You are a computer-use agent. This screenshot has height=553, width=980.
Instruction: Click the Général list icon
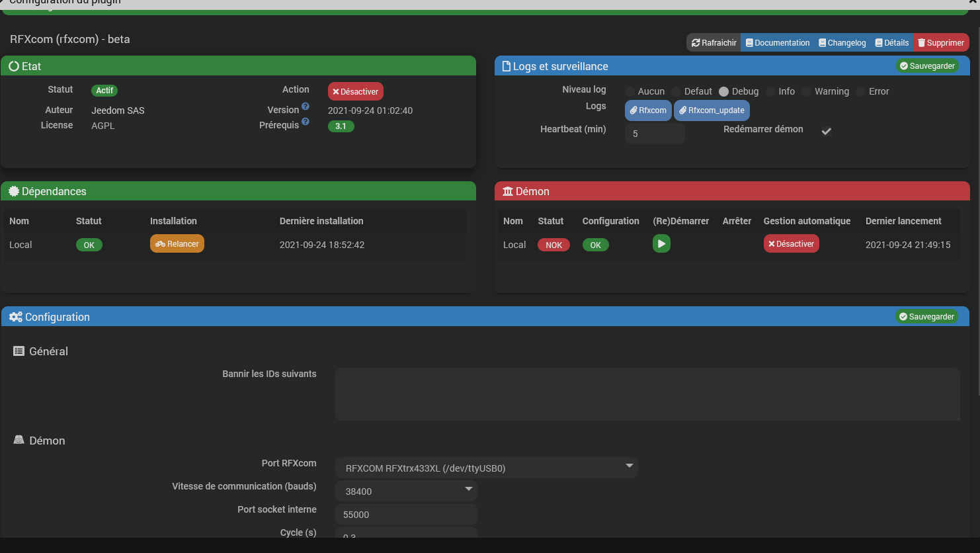coord(19,351)
